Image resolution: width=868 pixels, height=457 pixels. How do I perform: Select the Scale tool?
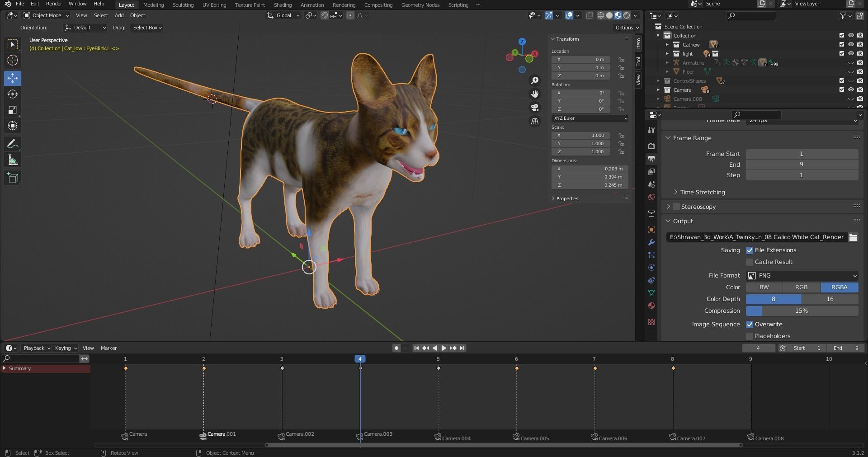pos(13,110)
